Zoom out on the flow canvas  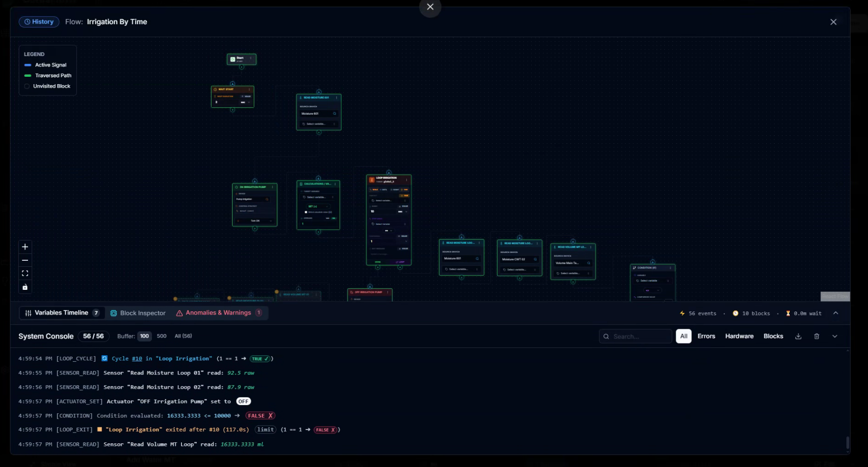[x=25, y=260]
